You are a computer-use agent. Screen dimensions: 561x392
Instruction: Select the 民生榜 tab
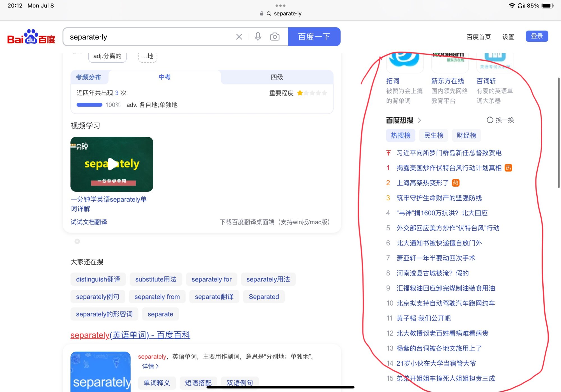(434, 136)
